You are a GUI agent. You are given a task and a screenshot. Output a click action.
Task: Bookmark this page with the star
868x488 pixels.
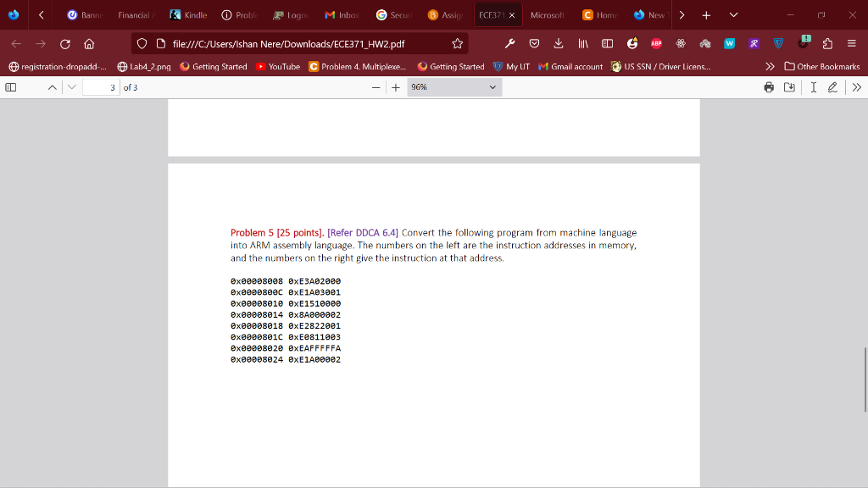click(x=457, y=43)
